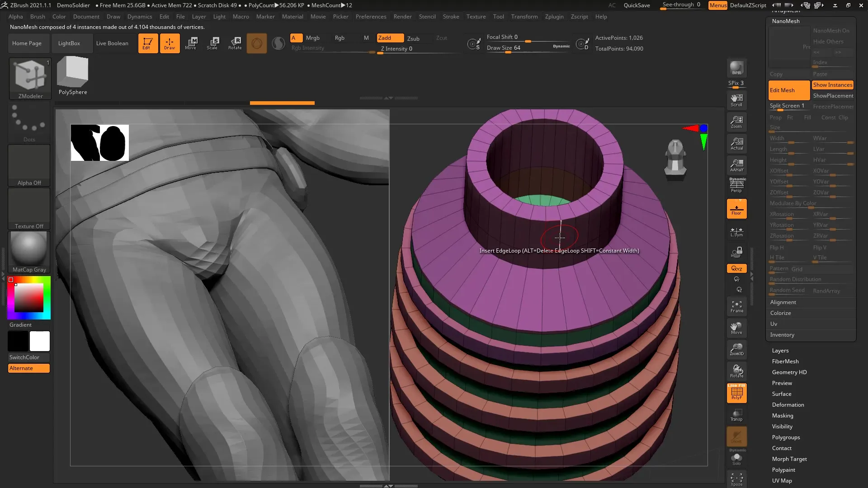Toggle Solo mode

pyautogui.click(x=736, y=459)
